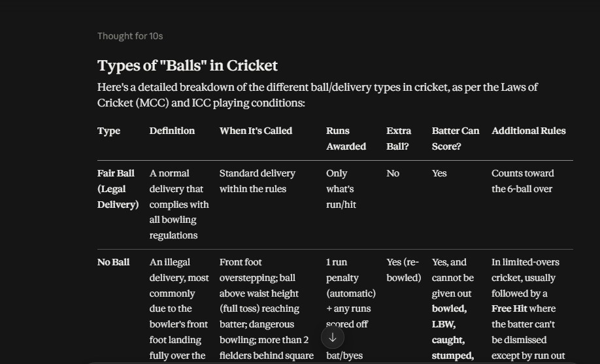Image resolution: width=600 pixels, height=364 pixels.
Task: Select the "Additional Rules" column header
Action: tap(529, 131)
